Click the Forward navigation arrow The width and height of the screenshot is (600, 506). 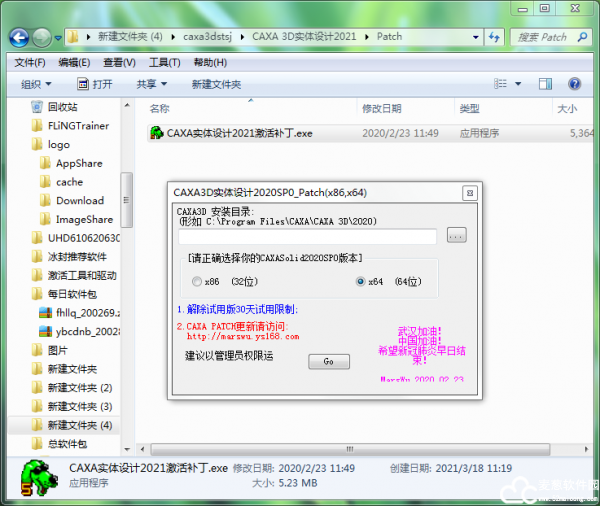pyautogui.click(x=41, y=38)
